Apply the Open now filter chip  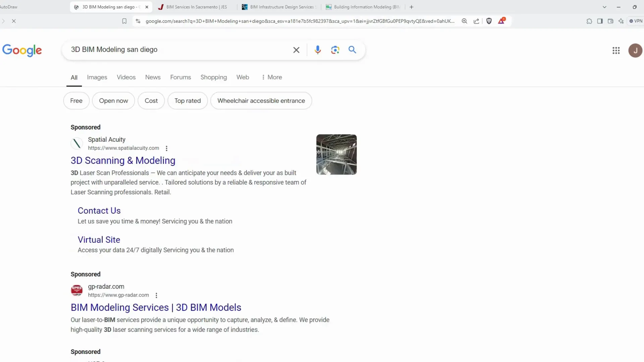click(113, 101)
